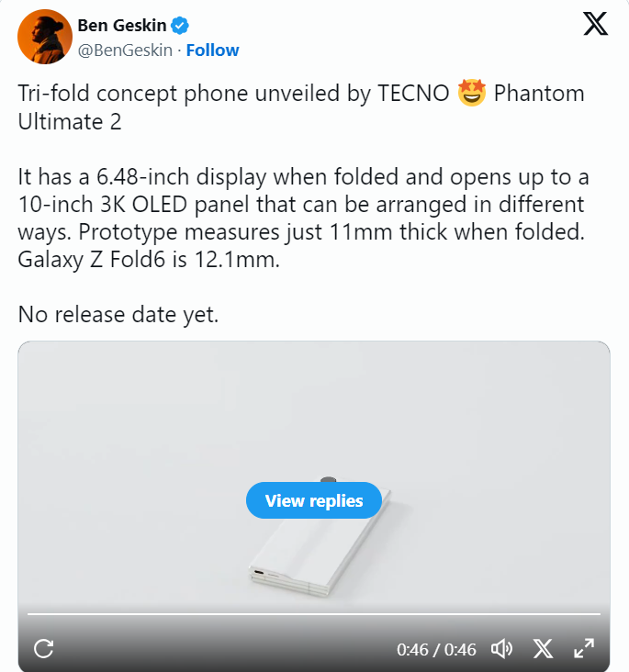Click the X logo in the top-right corner
The width and height of the screenshot is (629, 672).
pos(596,26)
